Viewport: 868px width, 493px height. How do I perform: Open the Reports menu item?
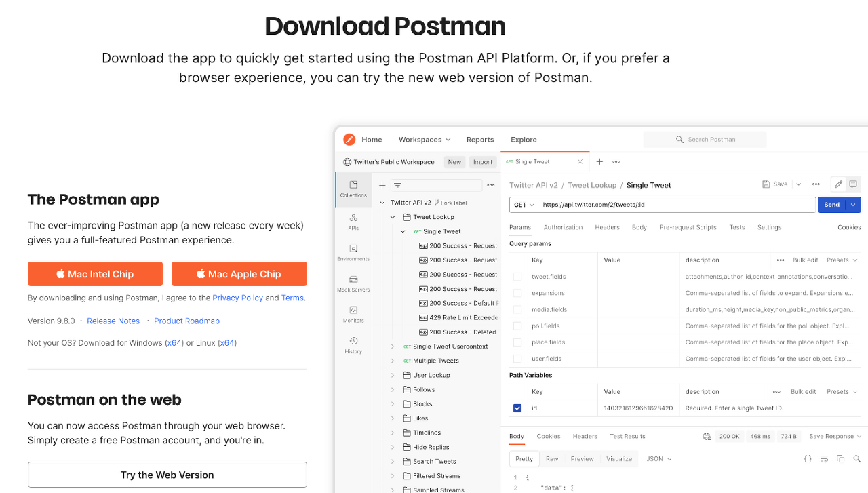[480, 140]
